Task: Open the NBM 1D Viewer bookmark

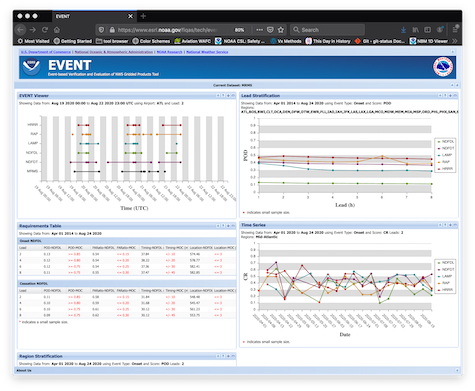Action: 429,41
